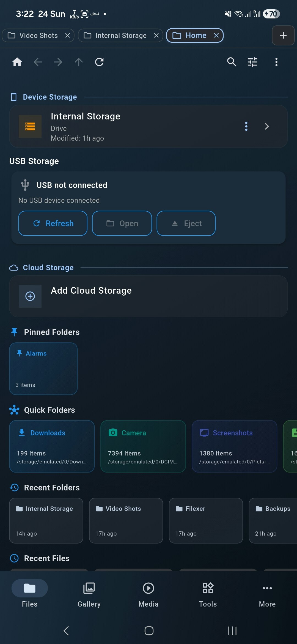Tap the Android back navigation button
Viewport: 297px width, 644px height.
click(66, 631)
